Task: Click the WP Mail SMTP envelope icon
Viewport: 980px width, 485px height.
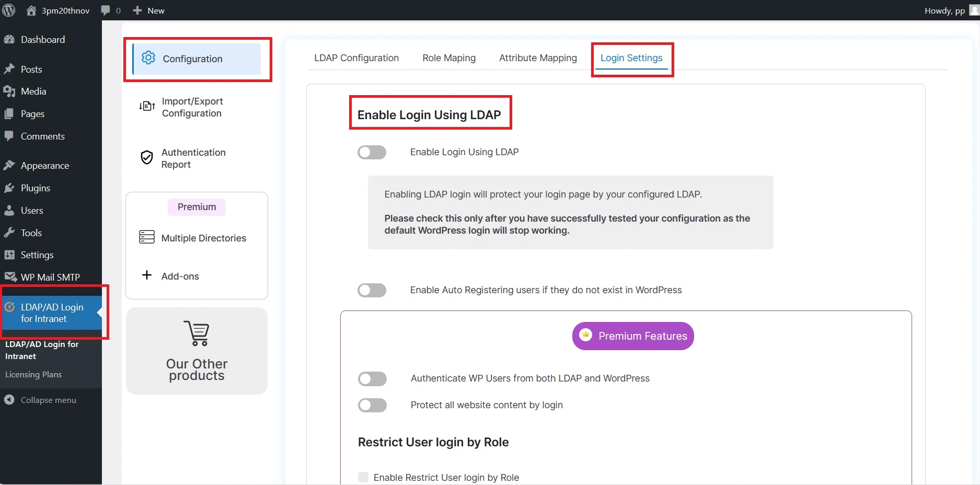Action: pyautogui.click(x=10, y=277)
